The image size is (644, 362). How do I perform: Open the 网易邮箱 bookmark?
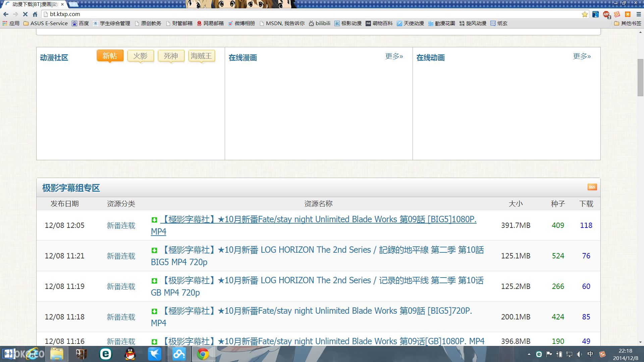pos(210,23)
